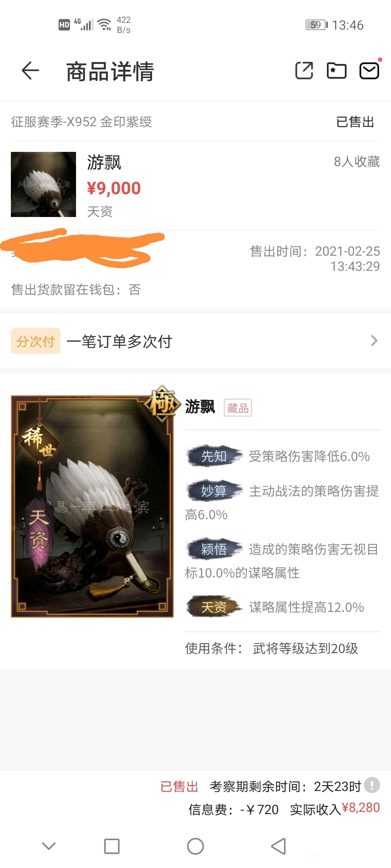Image resolution: width=391 pixels, height=868 pixels.
Task: Open the favorites folder icon
Action: pyautogui.click(x=337, y=71)
